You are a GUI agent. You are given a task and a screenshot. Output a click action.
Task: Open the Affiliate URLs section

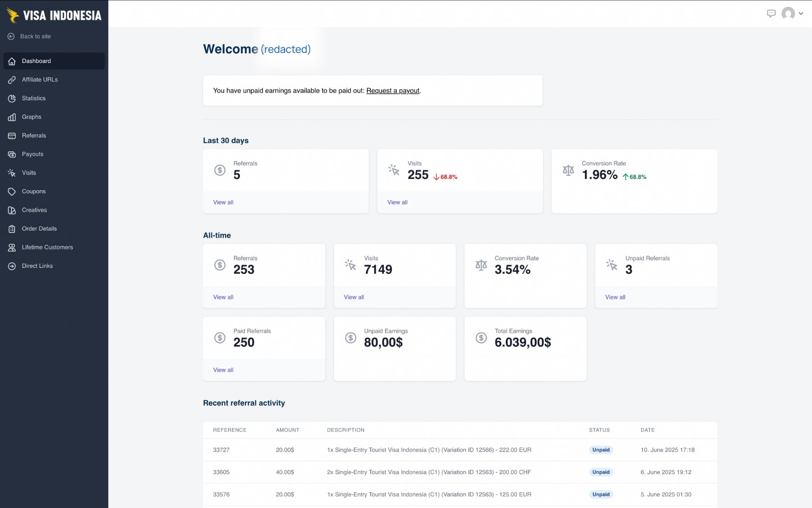(40, 79)
